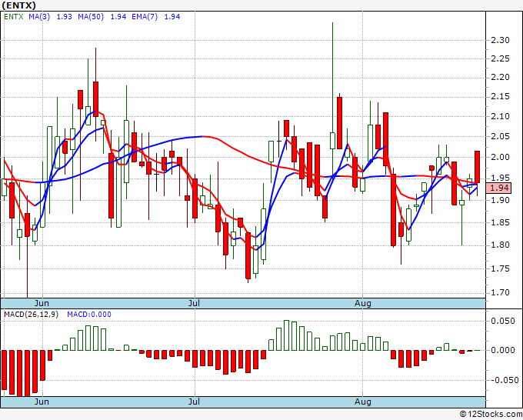Click the MACD:0.000 value label

(x=89, y=315)
